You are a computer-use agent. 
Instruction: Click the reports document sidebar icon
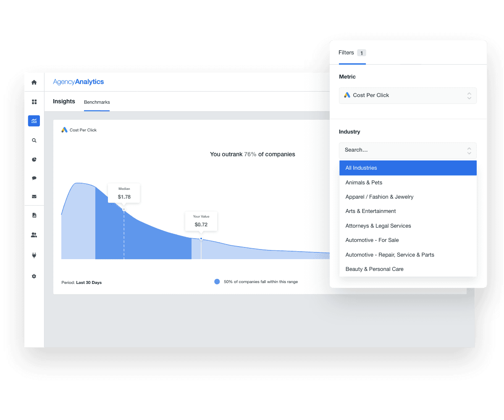pos(34,215)
